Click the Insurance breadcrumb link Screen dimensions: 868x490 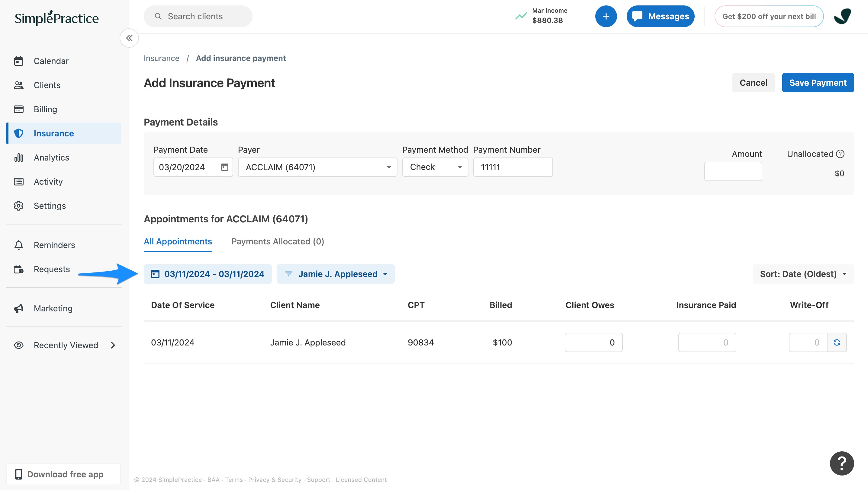[x=161, y=58]
